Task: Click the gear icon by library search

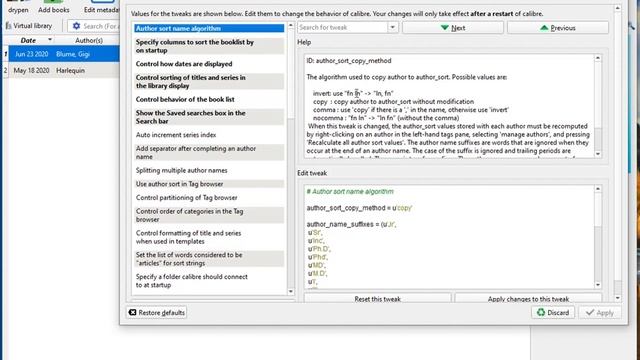Action: (x=76, y=26)
